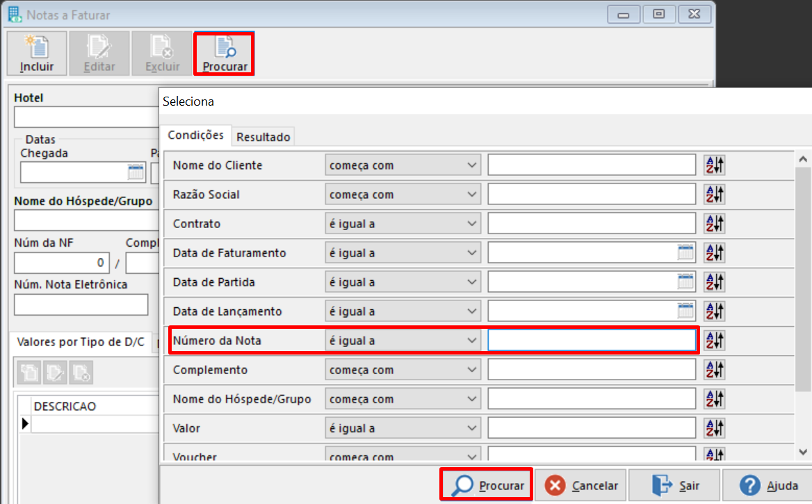Toggle sort for Data de Lançamento

point(714,311)
